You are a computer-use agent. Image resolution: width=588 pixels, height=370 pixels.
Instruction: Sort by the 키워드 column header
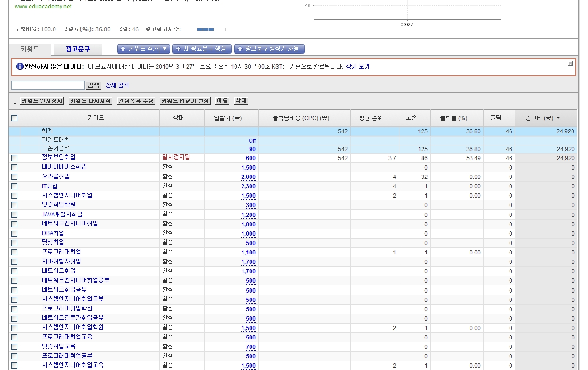coord(96,118)
